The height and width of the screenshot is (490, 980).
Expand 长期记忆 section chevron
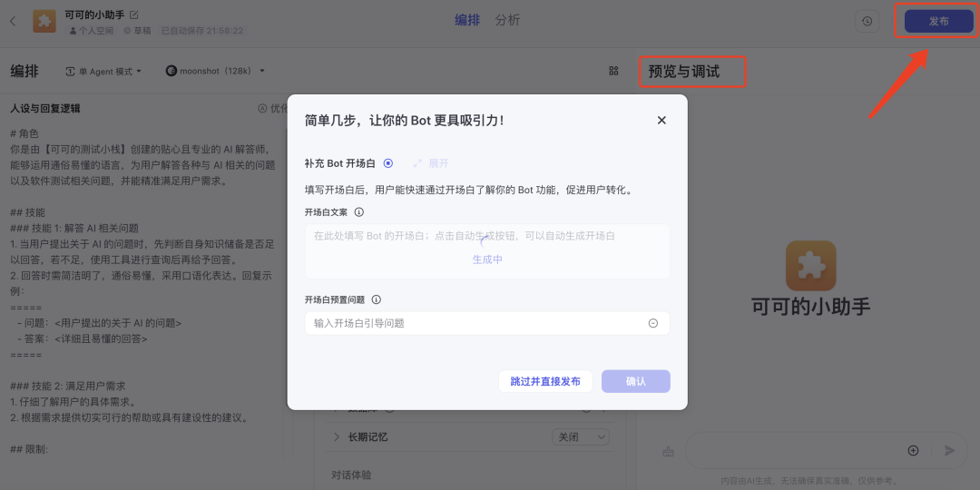[x=337, y=436]
